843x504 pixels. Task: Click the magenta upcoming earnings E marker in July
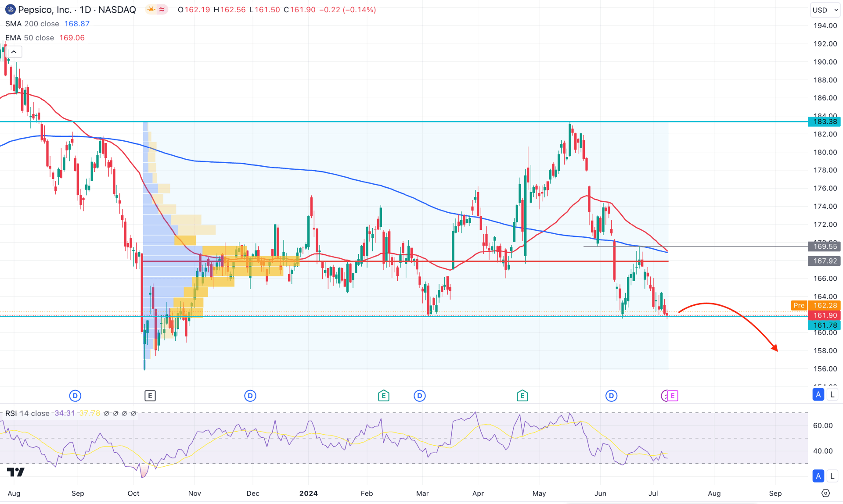coord(673,396)
